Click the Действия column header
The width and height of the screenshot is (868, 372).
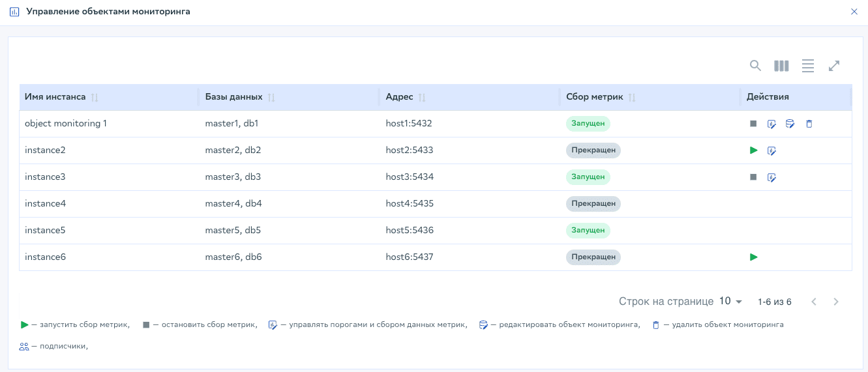768,96
